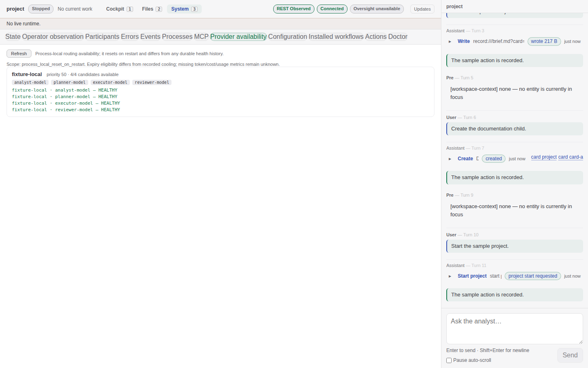This screenshot has height=368, width=588.
Task: Select the fixture-local provider heading
Action: pos(27,74)
